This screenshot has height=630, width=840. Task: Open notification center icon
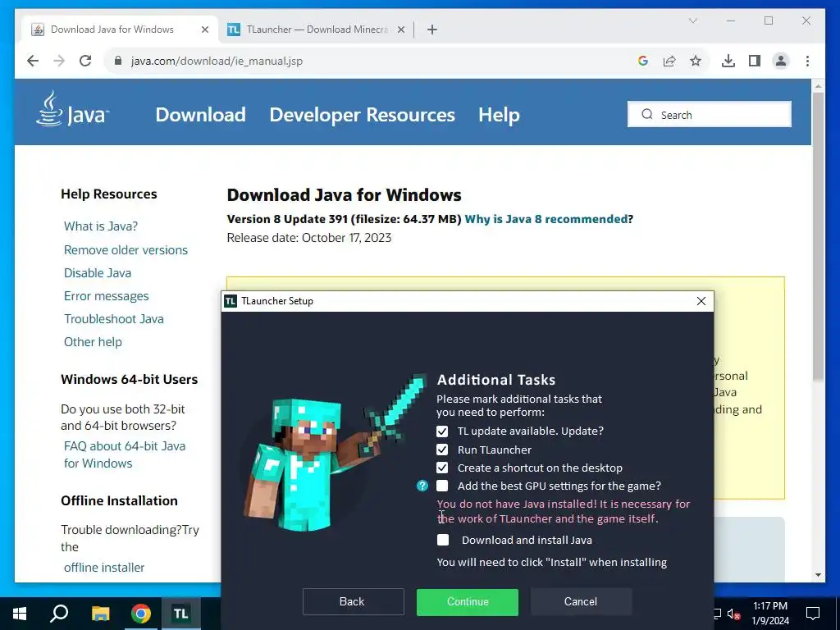[x=813, y=614]
